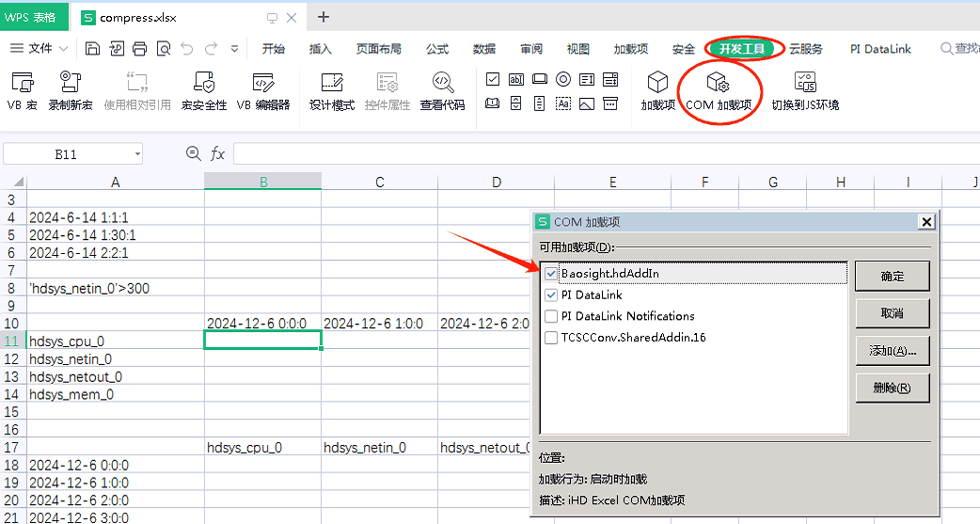The height and width of the screenshot is (524, 980).
Task: Uncheck the PI DataLink checkbox
Action: 551,294
